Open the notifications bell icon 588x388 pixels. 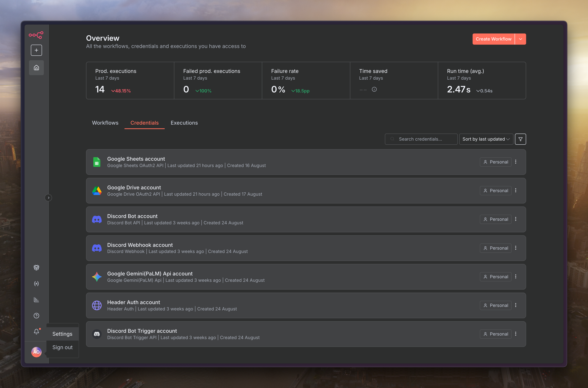[36, 332]
